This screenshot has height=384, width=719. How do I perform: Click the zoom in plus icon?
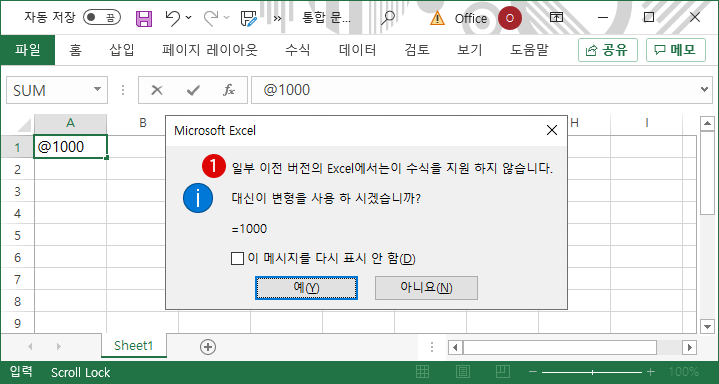(650, 372)
